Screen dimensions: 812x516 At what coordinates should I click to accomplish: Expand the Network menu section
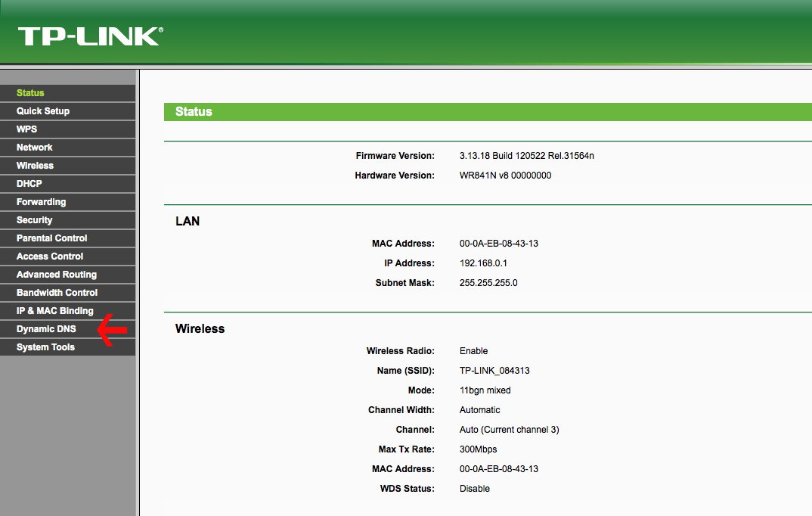click(35, 148)
